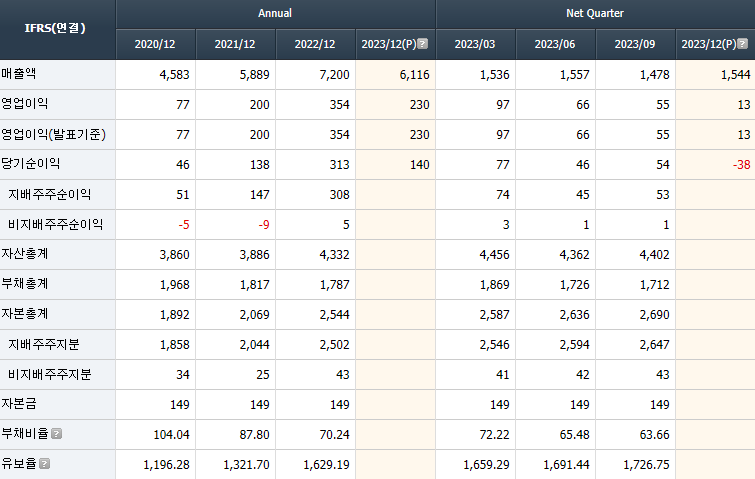Click the 2021/12 column header

[235, 44]
